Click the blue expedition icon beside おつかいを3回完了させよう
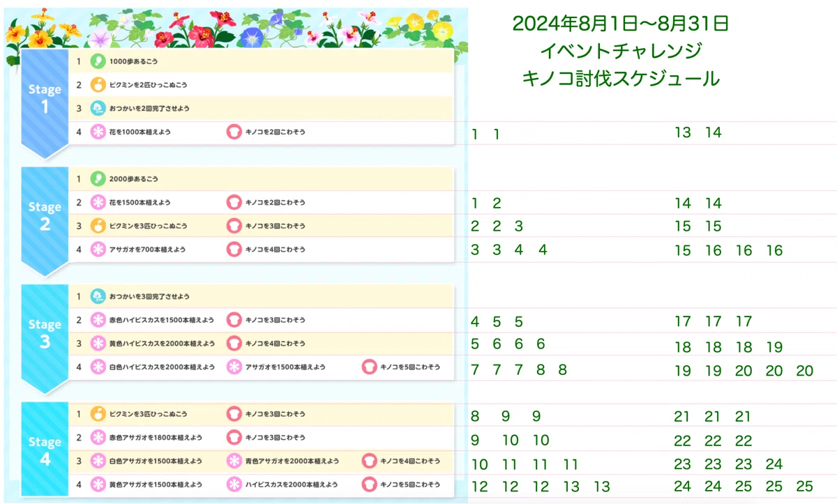The height and width of the screenshot is (504, 837). tap(98, 297)
